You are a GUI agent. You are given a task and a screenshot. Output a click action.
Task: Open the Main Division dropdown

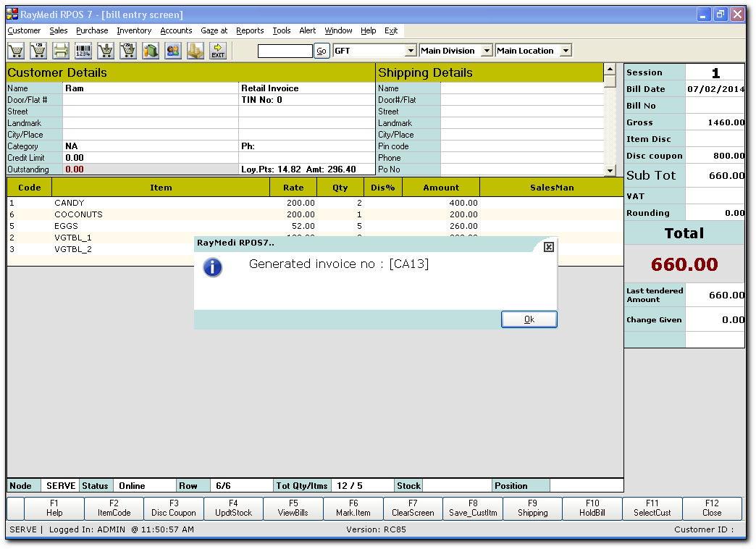click(x=487, y=51)
